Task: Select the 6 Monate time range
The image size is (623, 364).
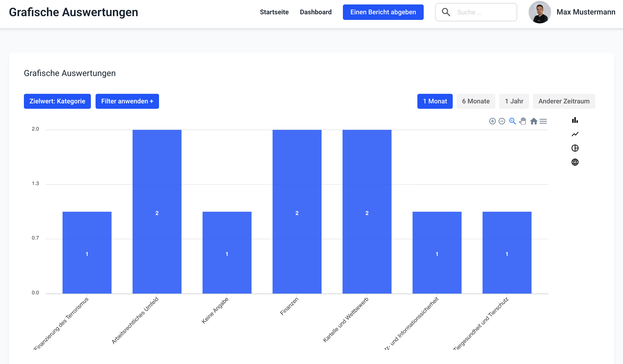Action: 476,101
